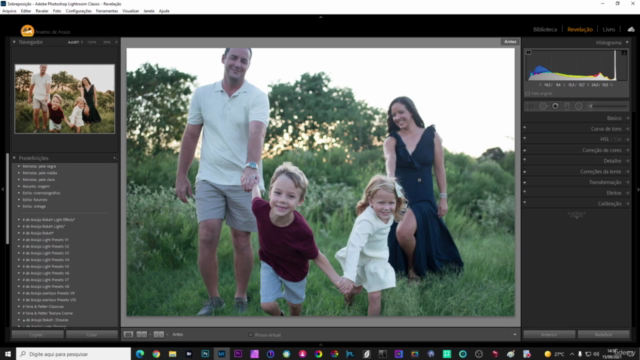Screen dimensions: 640x360
Task: Collapse the Histograma panel
Action: click(627, 42)
